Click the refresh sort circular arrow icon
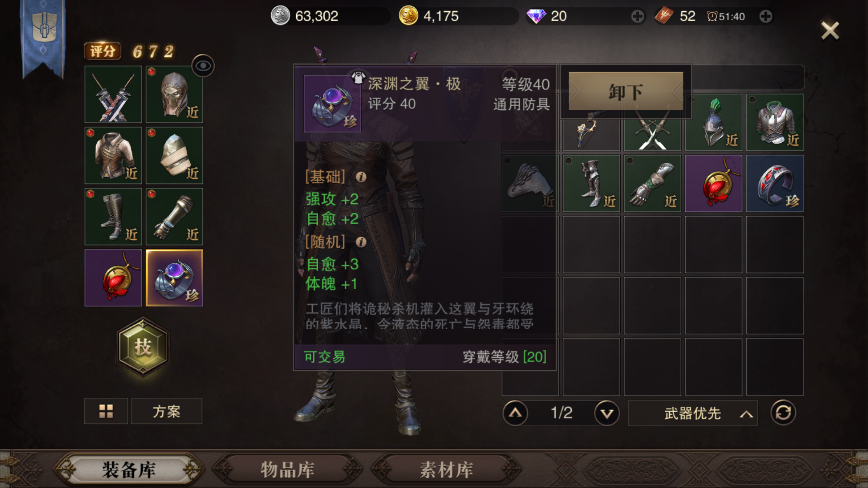Image resolution: width=868 pixels, height=488 pixels. point(783,413)
